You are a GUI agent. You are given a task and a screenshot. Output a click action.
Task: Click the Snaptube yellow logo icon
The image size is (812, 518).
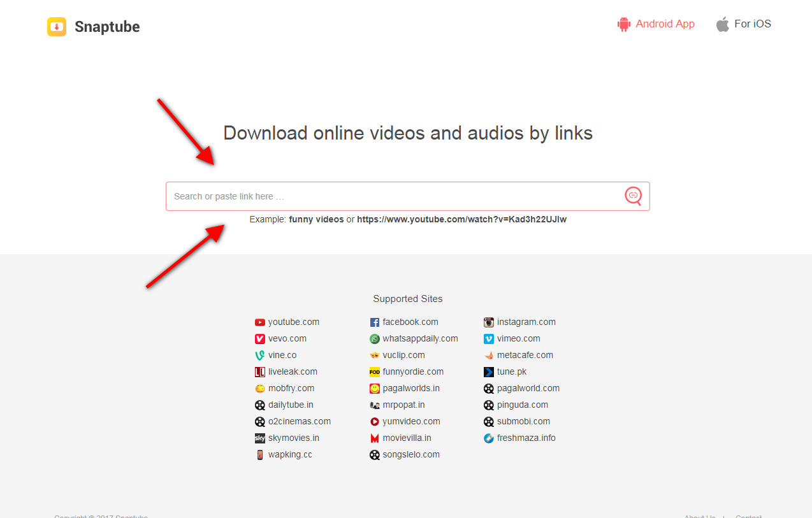(x=57, y=27)
